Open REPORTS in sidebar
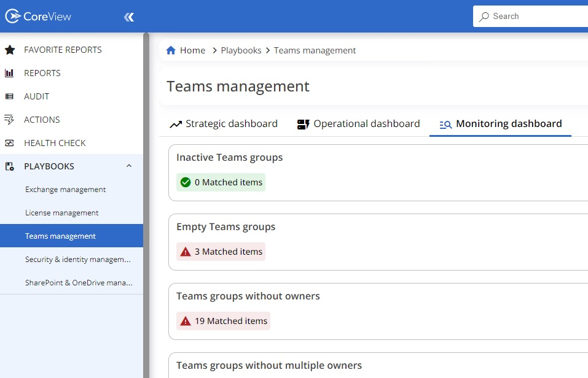Screen dimensions: 588x378 point(42,73)
